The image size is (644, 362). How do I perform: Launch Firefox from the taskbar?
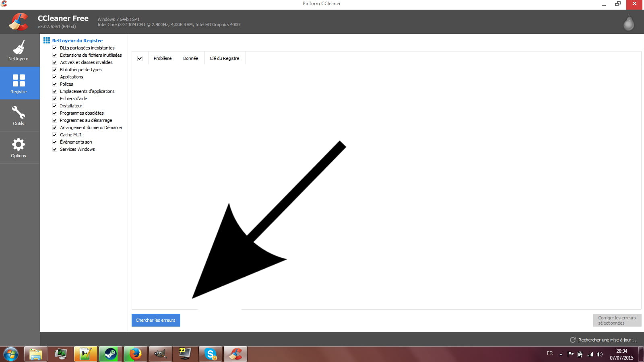tap(135, 354)
